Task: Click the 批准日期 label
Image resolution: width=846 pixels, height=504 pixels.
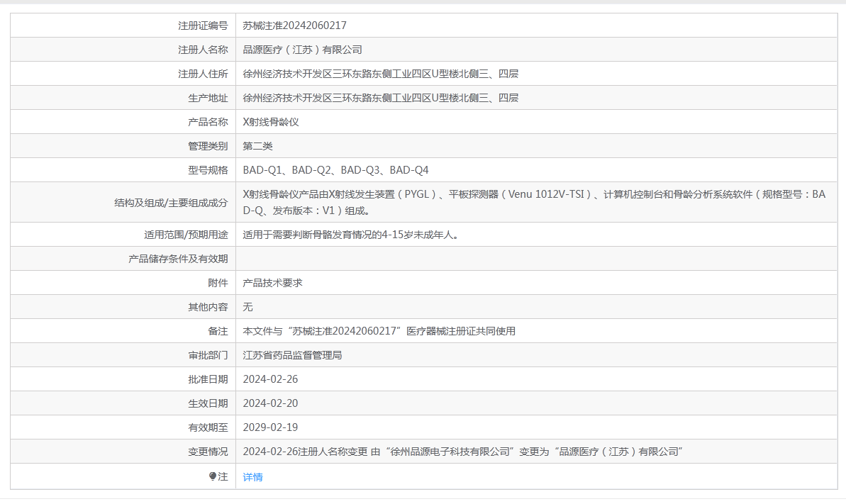Action: (208, 379)
